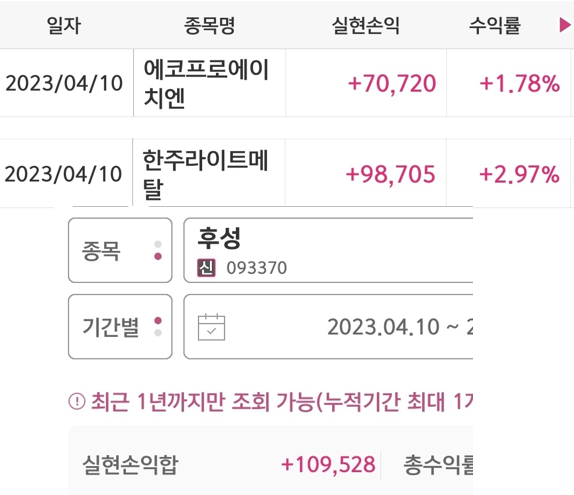
Task: Click the +70,720 realized profit value
Action: coord(392,83)
